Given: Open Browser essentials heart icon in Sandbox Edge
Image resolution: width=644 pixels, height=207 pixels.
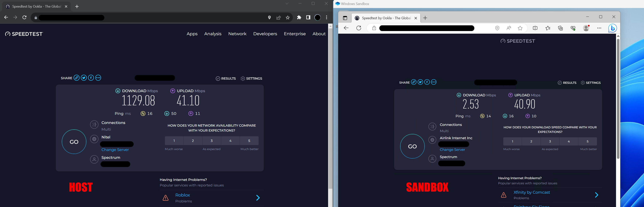Looking at the screenshot, I should (573, 28).
